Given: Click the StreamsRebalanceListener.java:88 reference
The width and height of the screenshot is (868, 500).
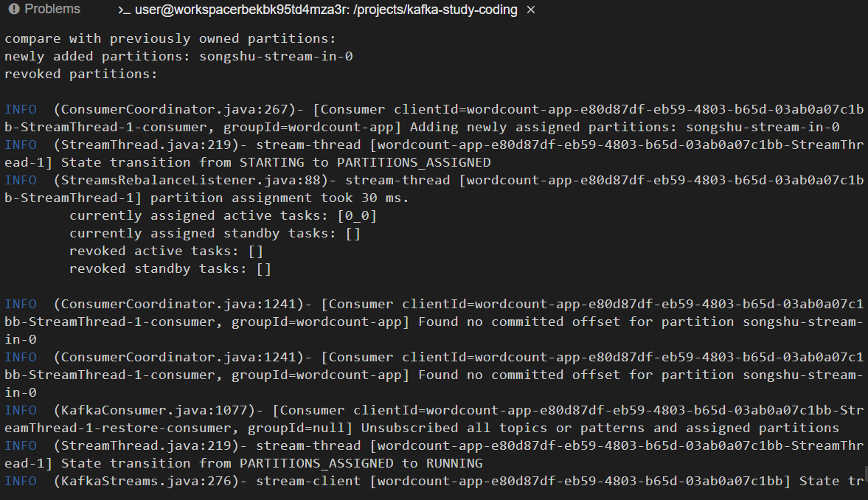Looking at the screenshot, I should pyautogui.click(x=194, y=180).
